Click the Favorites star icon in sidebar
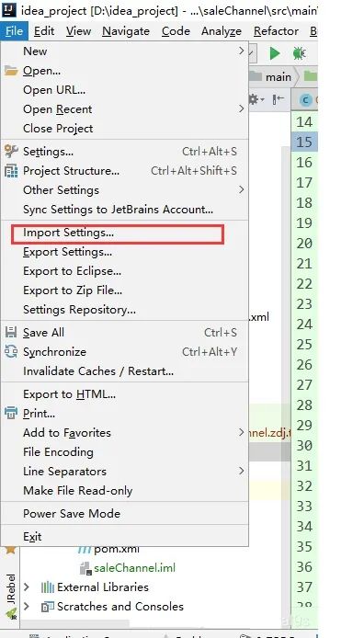 (x=11, y=550)
